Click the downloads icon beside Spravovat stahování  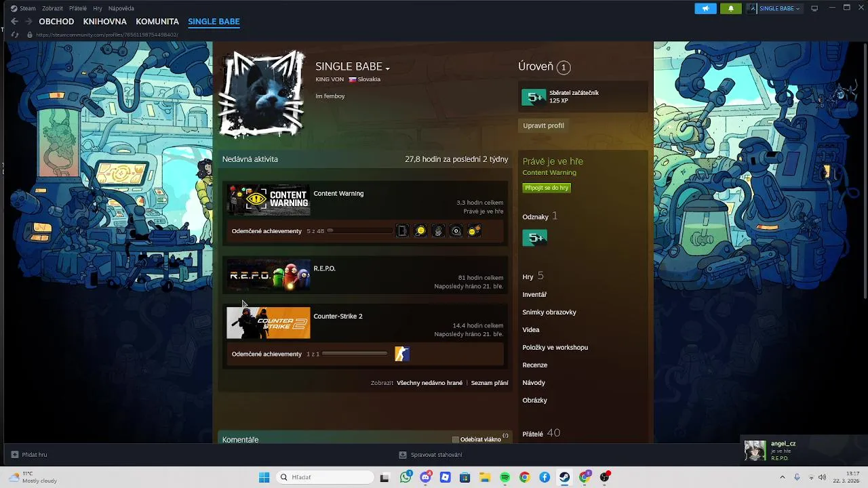pos(403,455)
